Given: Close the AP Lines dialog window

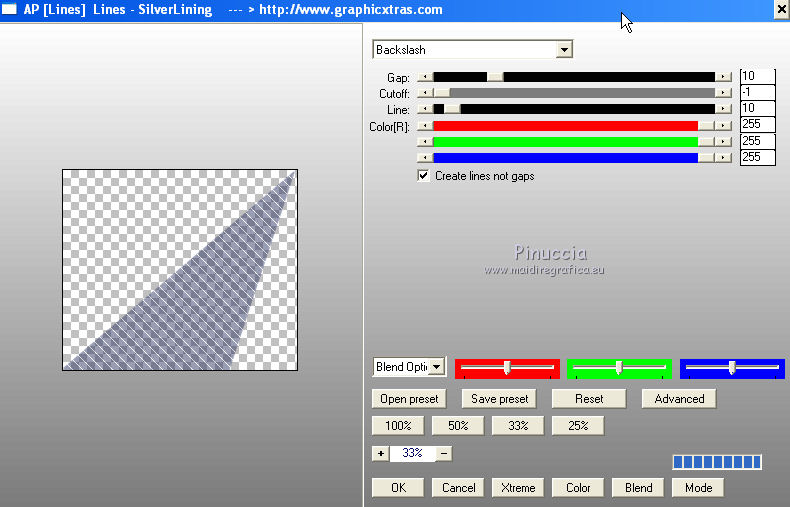Looking at the screenshot, I should pos(781,10).
